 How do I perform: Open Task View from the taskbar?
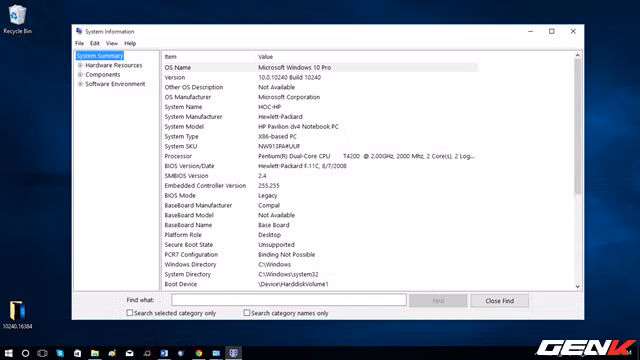(x=42, y=353)
